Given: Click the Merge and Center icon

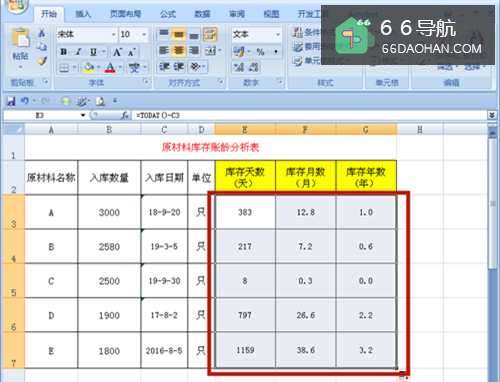Looking at the screenshot, I should [210, 51].
